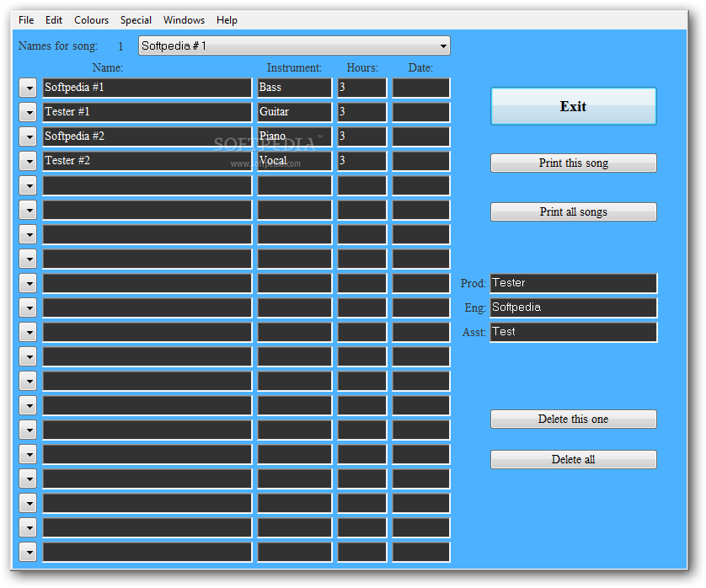
Task: Open the File menu
Action: tap(25, 20)
